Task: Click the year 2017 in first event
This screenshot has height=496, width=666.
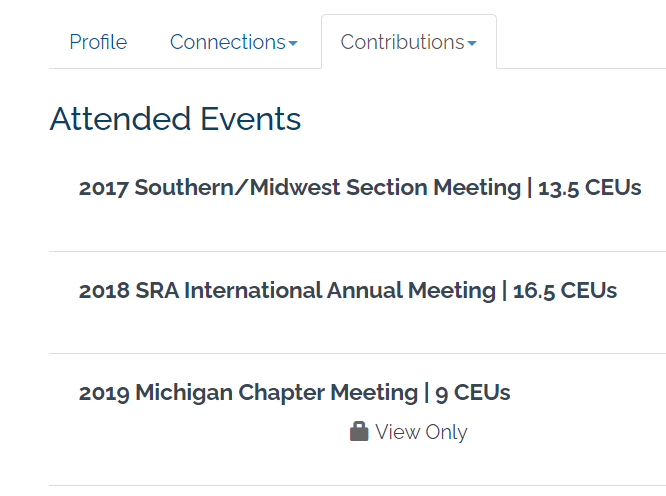Action: pos(104,188)
